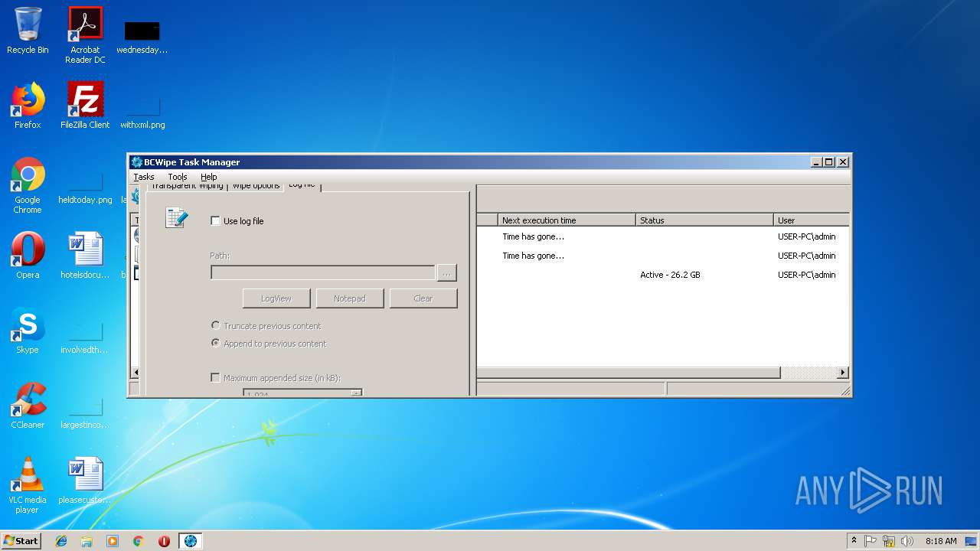Open the Start menu
Image resolution: width=980 pixels, height=551 pixels.
coord(21,541)
